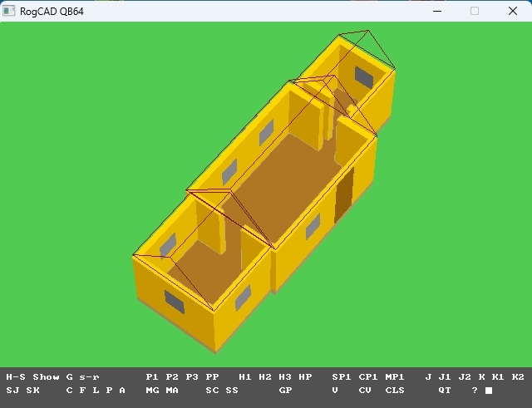Click the HP command
The width and height of the screenshot is (532, 408).
coord(305,377)
